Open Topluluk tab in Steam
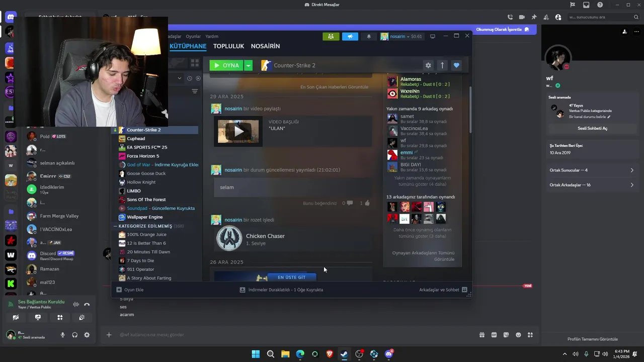This screenshot has width=644, height=362. pos(228,46)
